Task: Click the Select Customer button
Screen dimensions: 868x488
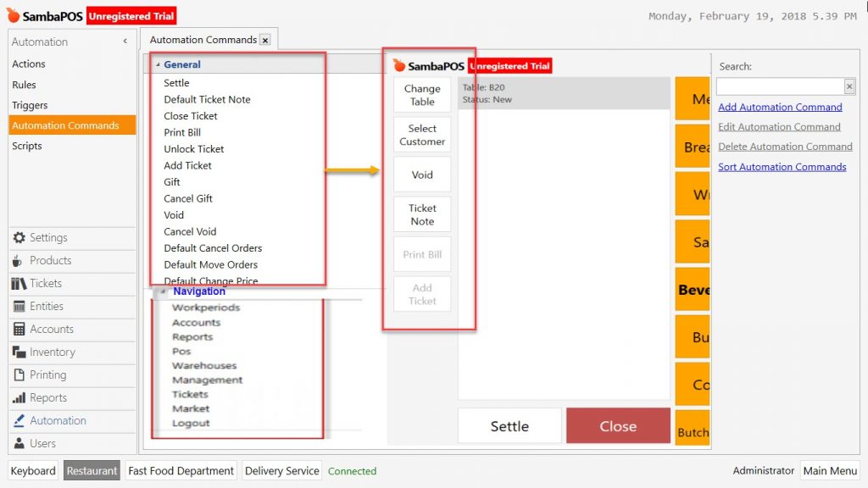Action: (422, 135)
